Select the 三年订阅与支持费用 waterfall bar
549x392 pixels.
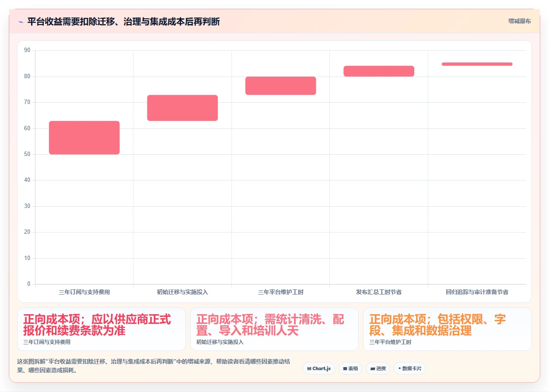84,138
